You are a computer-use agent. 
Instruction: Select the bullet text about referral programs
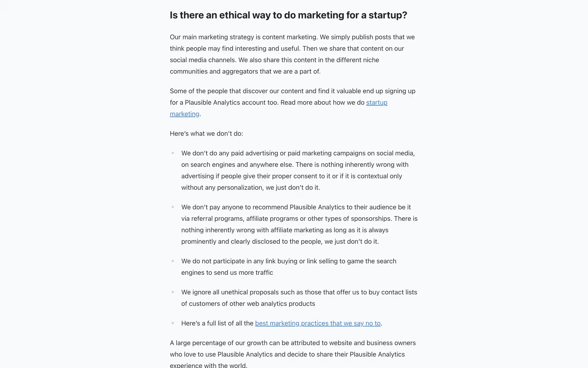(299, 224)
